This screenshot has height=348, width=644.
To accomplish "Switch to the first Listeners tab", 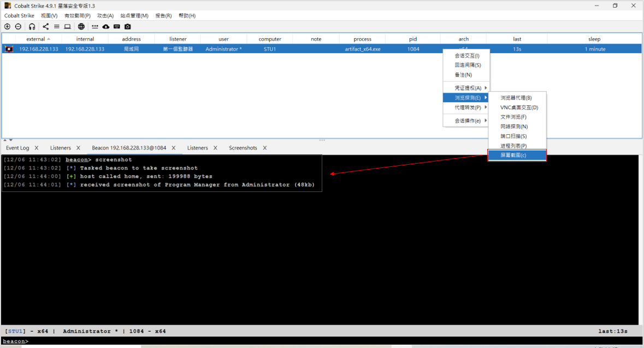I will [x=61, y=148].
